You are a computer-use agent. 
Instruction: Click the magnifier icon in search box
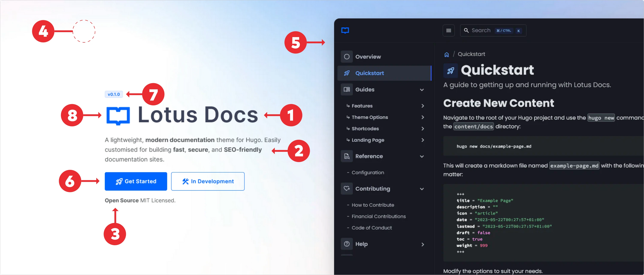coord(466,30)
